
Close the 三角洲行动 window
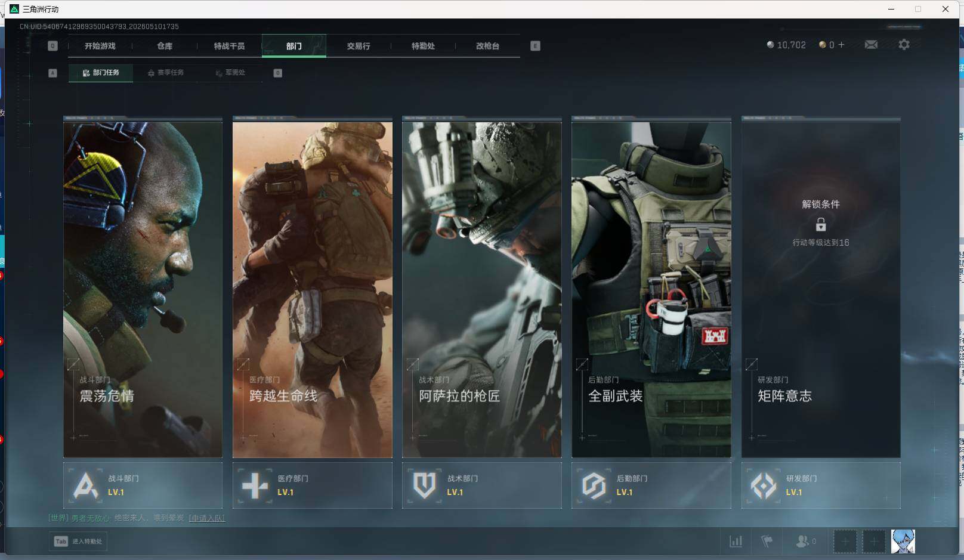[946, 9]
